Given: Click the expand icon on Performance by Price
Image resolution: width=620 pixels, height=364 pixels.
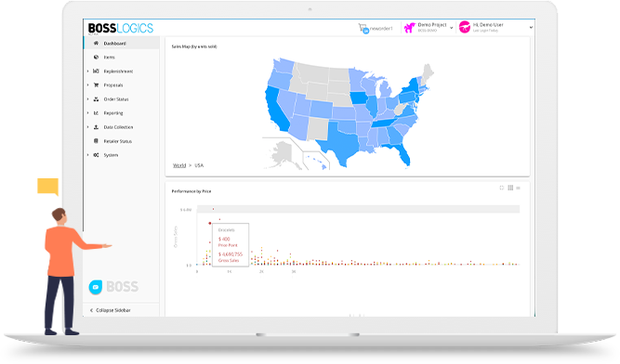Looking at the screenshot, I should click(x=502, y=188).
